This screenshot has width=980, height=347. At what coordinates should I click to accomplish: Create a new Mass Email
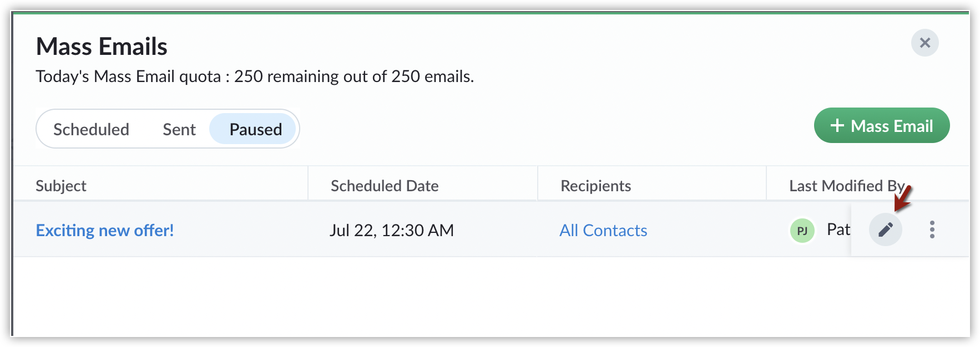click(x=882, y=125)
